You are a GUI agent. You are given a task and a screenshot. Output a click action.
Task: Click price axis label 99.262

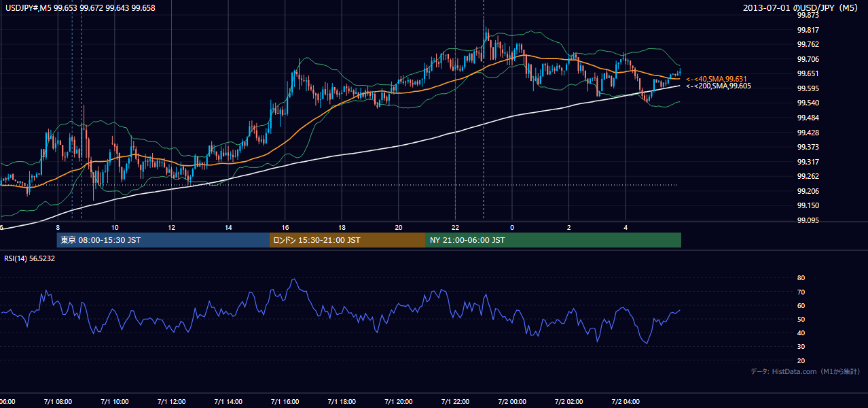808,177
